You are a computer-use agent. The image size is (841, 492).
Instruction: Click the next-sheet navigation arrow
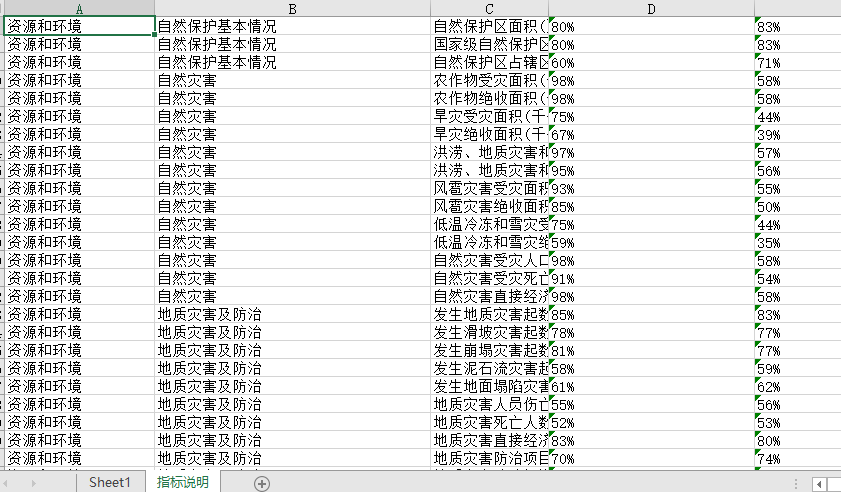[33, 483]
